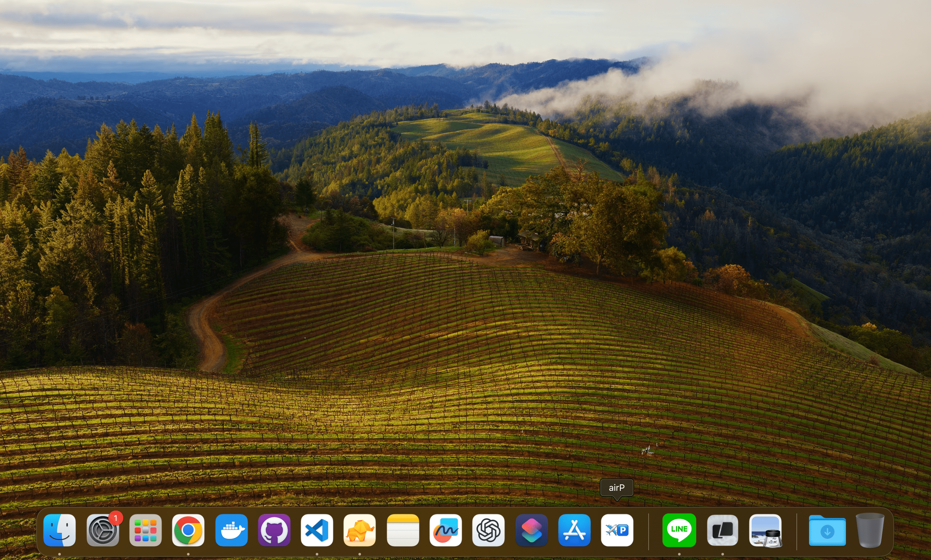Launch Visual Studio Code from Dock
This screenshot has width=931, height=560.
point(317,530)
